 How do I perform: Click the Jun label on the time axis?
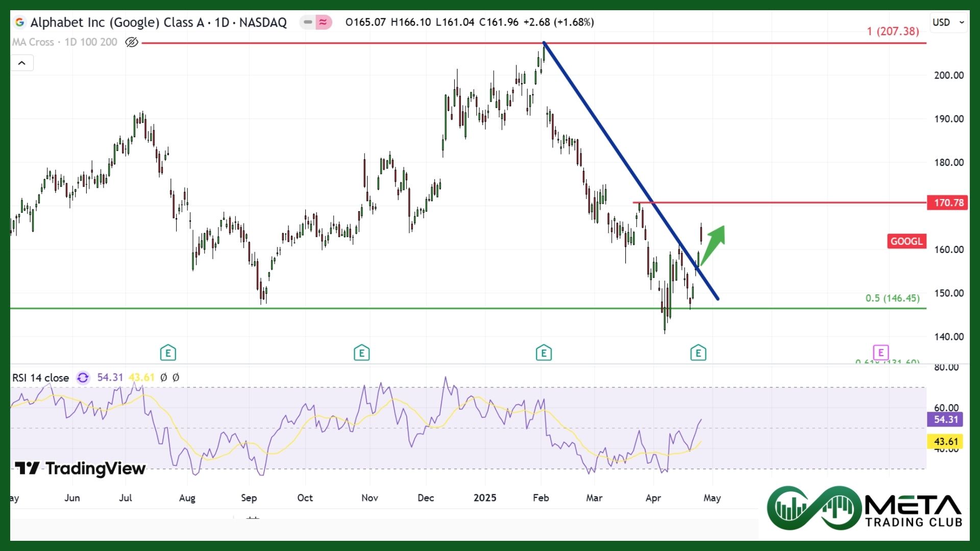pos(72,498)
